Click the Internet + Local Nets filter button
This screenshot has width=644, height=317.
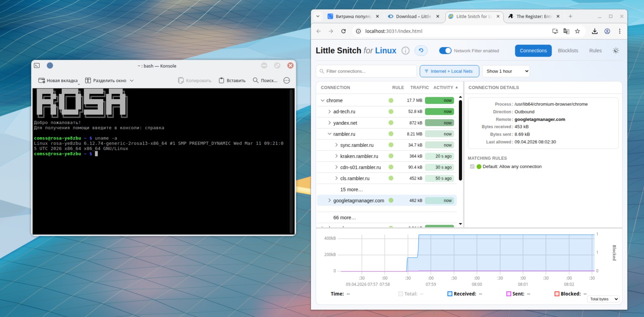tap(449, 71)
